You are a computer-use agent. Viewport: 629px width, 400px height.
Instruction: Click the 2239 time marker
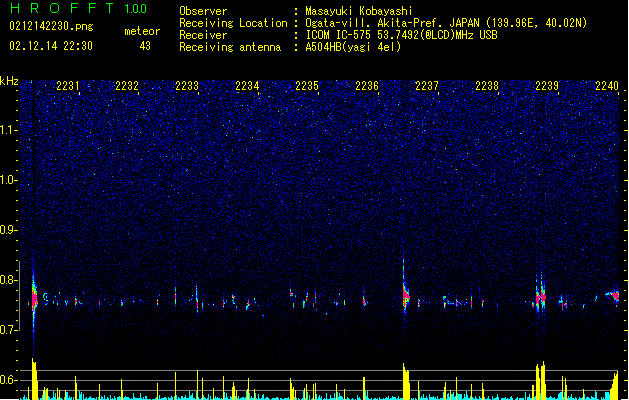547,86
